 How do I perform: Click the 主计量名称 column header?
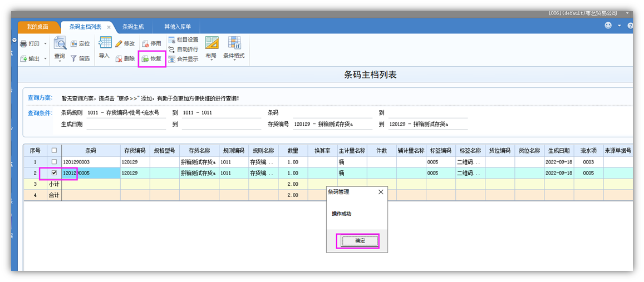coord(352,151)
